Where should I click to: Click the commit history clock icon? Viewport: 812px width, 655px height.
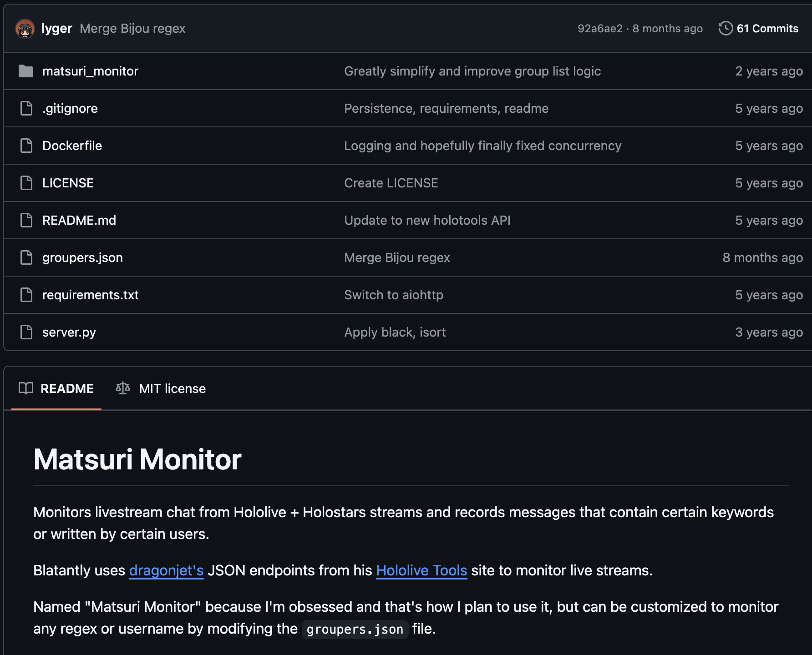[726, 28]
